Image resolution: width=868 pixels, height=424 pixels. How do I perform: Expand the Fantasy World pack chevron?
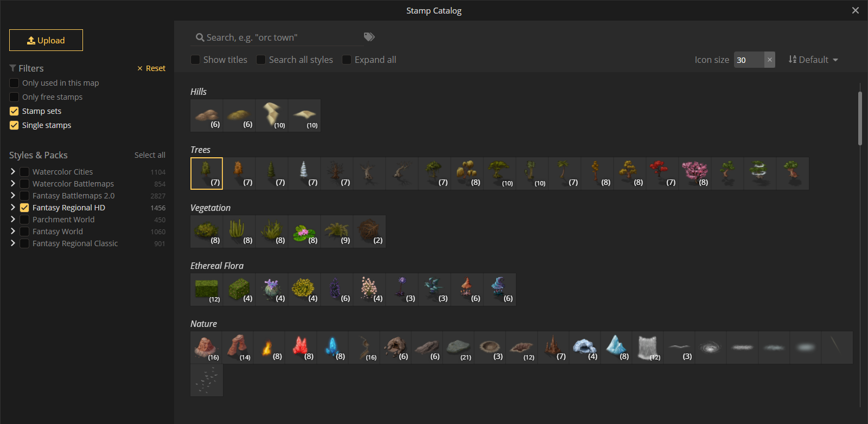pyautogui.click(x=13, y=232)
